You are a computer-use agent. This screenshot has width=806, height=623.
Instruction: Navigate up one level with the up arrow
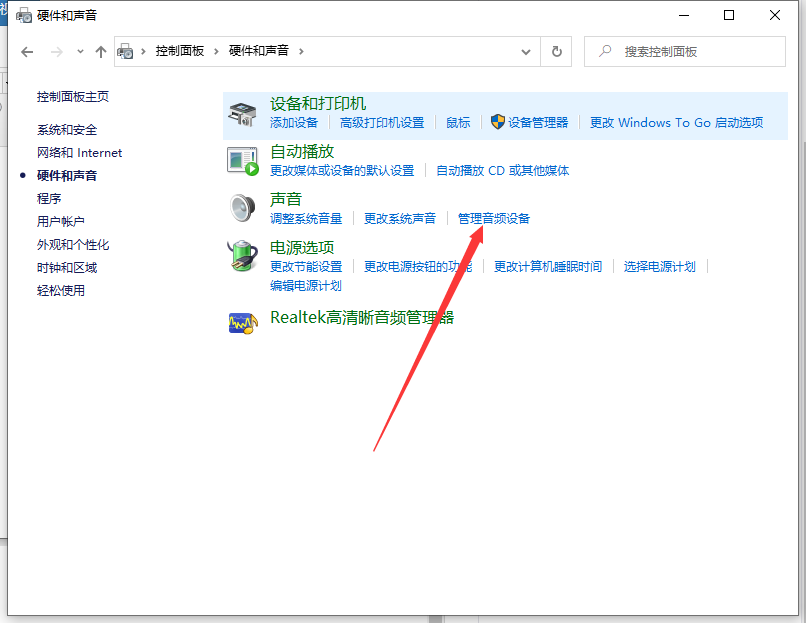click(x=100, y=51)
